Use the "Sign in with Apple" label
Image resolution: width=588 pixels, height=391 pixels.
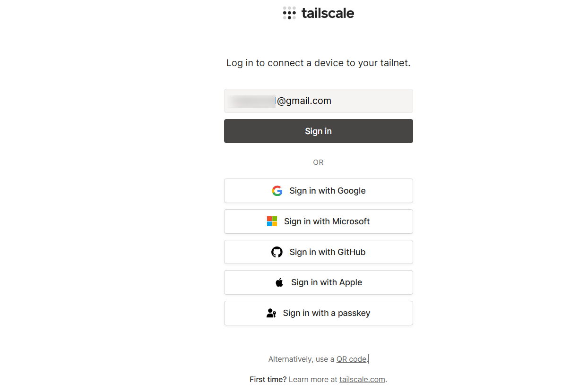pyautogui.click(x=327, y=282)
